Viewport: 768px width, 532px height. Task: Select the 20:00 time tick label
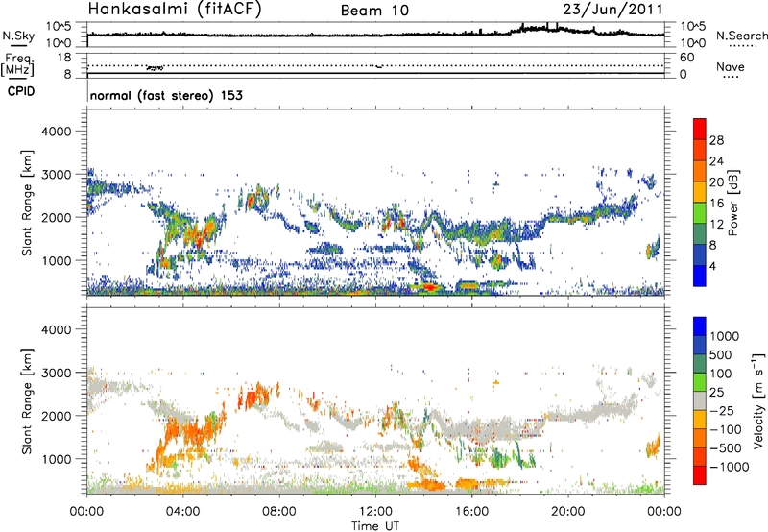[567, 512]
